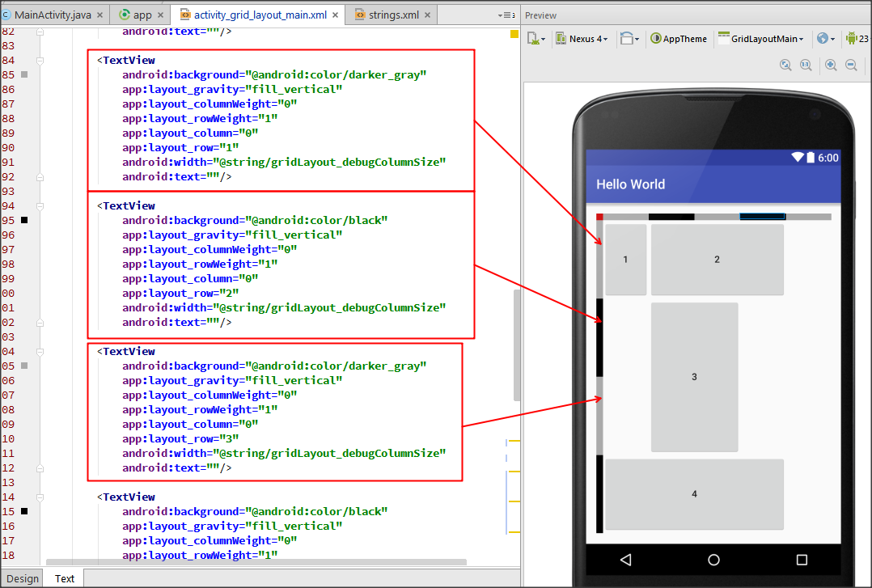This screenshot has width=872, height=588.
Task: Switch to the Text editor tab
Action: (x=65, y=578)
